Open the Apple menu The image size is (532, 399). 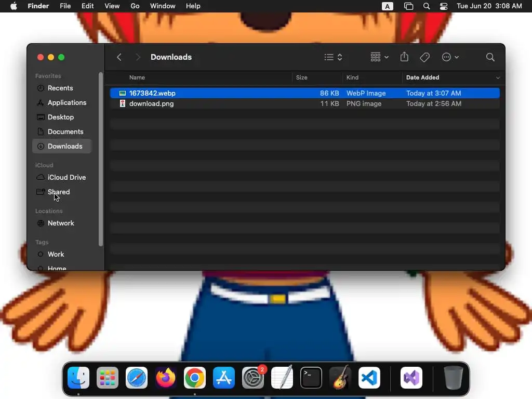tap(14, 6)
